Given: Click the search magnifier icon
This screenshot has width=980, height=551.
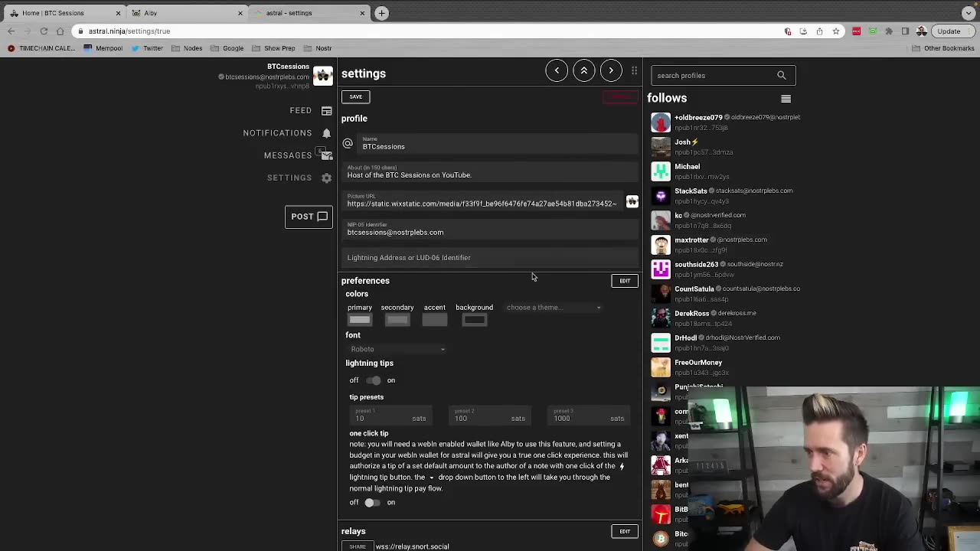Looking at the screenshot, I should click(x=781, y=75).
